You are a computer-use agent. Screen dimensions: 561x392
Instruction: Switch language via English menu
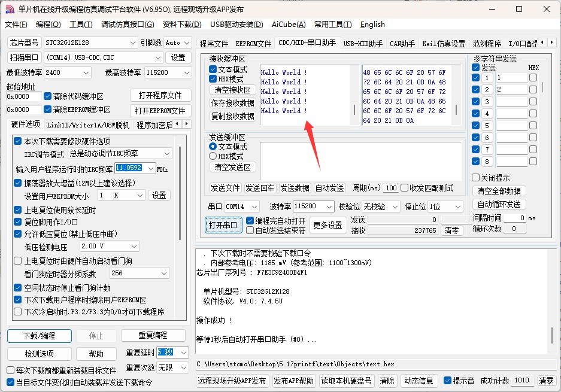[x=372, y=25]
